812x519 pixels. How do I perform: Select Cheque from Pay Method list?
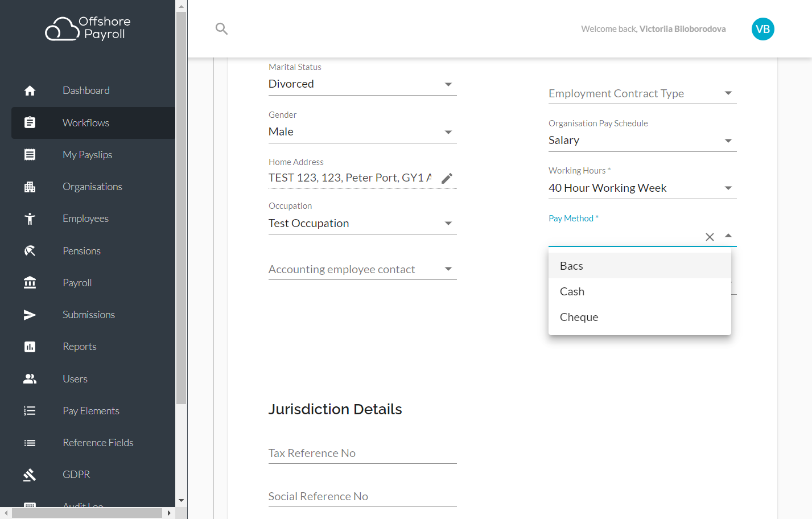tap(640, 317)
